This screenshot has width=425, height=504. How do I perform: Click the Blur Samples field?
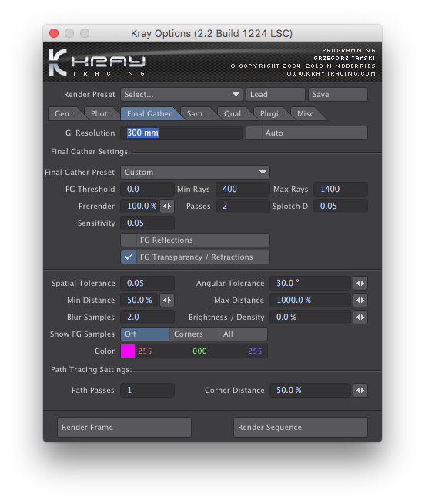148,318
